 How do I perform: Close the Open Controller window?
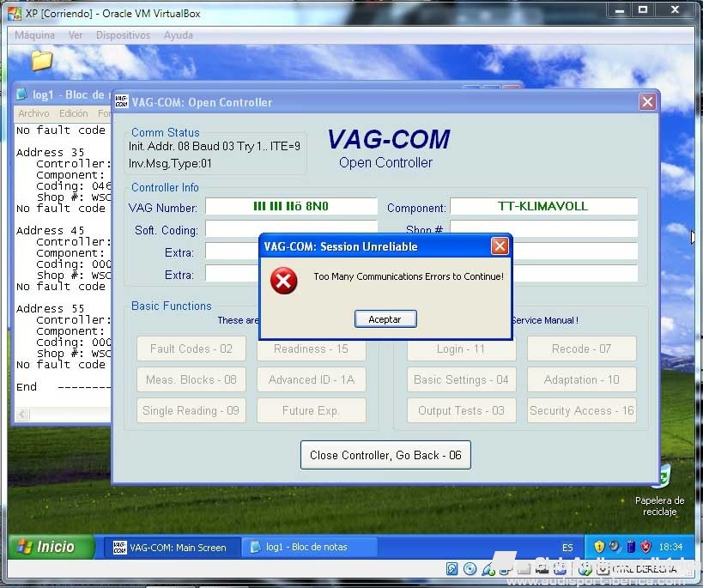(x=647, y=102)
